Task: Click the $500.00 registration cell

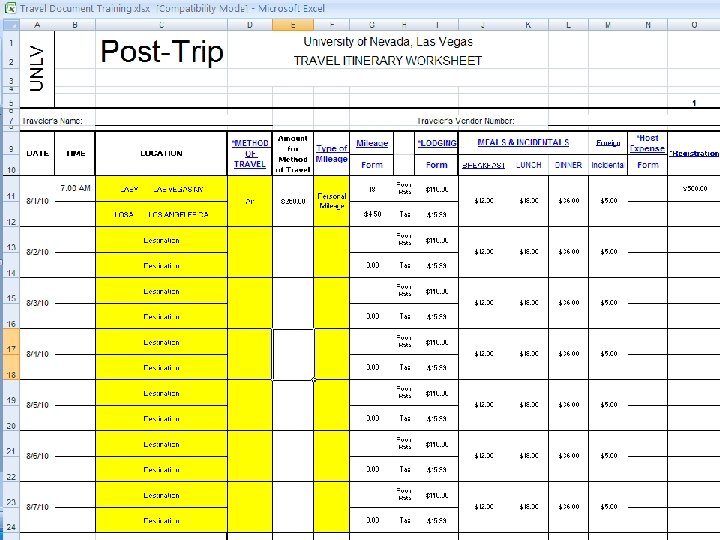Action: coord(694,188)
